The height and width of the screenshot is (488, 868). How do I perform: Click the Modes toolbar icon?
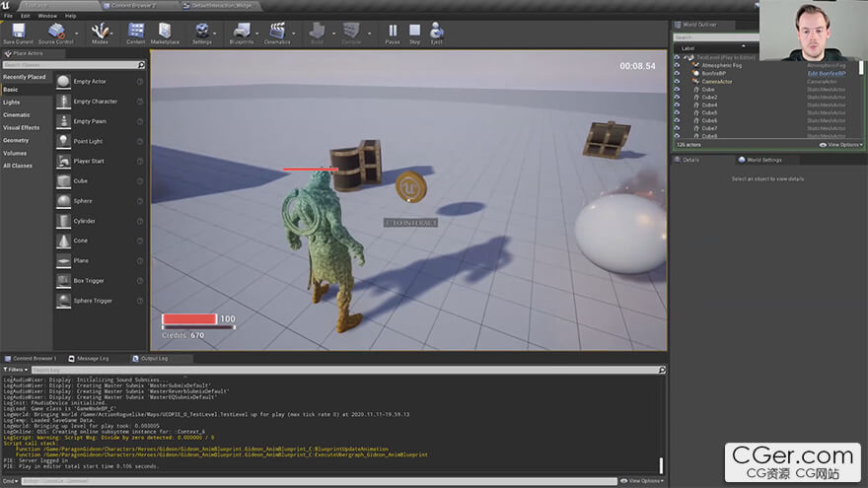coord(100,31)
